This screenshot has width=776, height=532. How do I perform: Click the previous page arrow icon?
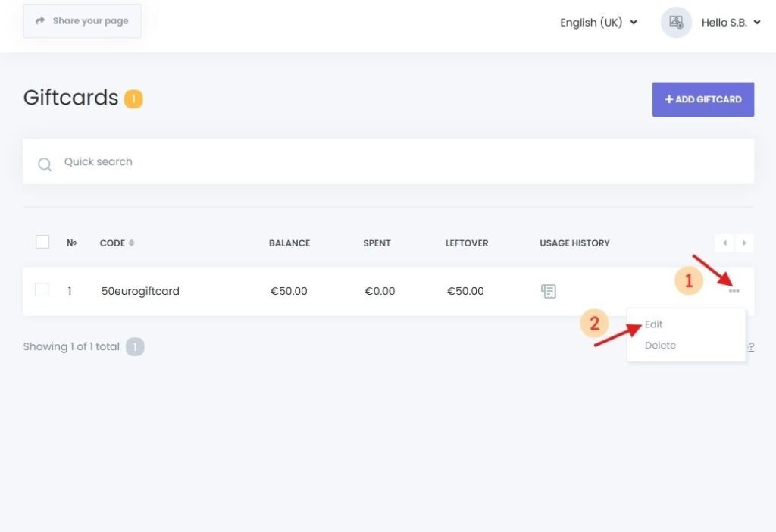pos(724,243)
